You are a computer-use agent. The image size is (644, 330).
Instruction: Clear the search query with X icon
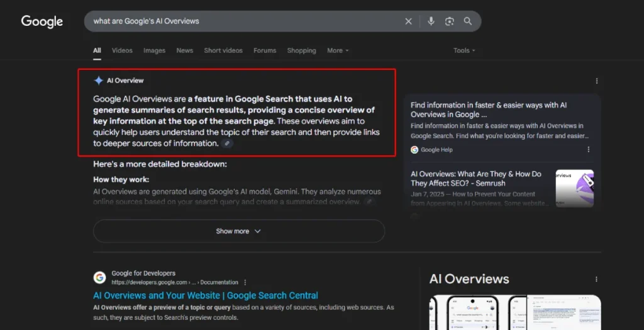408,21
